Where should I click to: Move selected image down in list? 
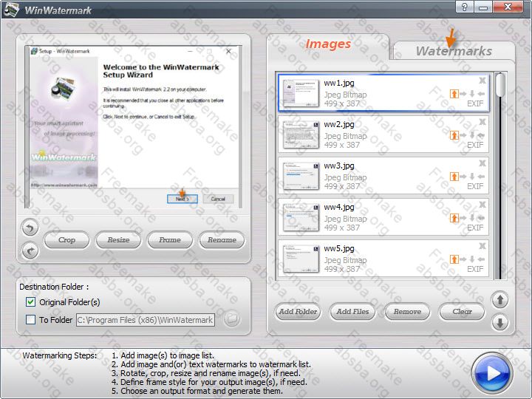pyautogui.click(x=499, y=322)
